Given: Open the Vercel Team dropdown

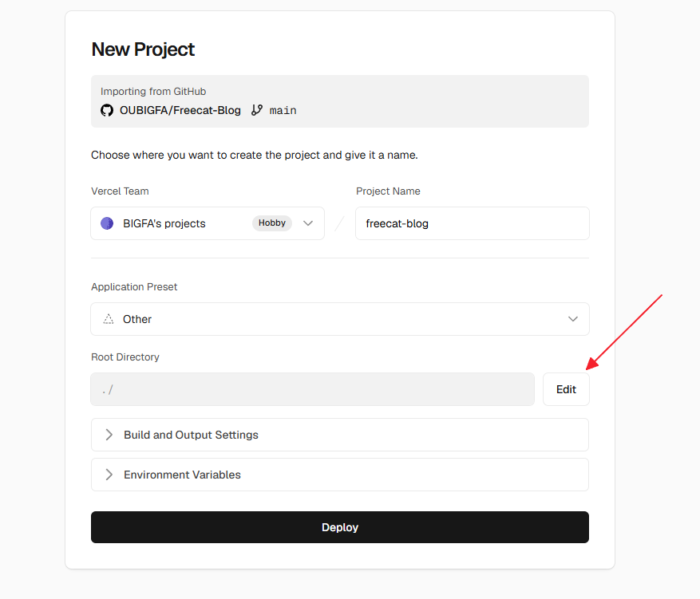Looking at the screenshot, I should [x=208, y=223].
